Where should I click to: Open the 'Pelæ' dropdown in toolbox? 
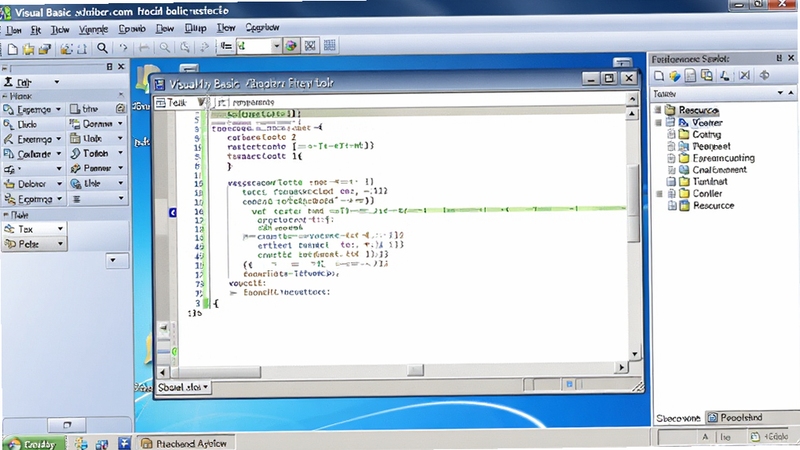pyautogui.click(x=60, y=244)
